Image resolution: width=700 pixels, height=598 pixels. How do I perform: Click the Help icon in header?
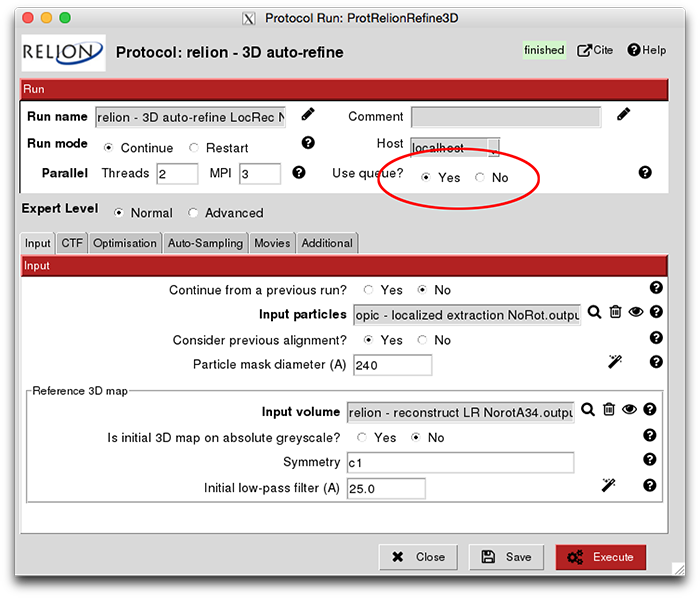(x=646, y=50)
